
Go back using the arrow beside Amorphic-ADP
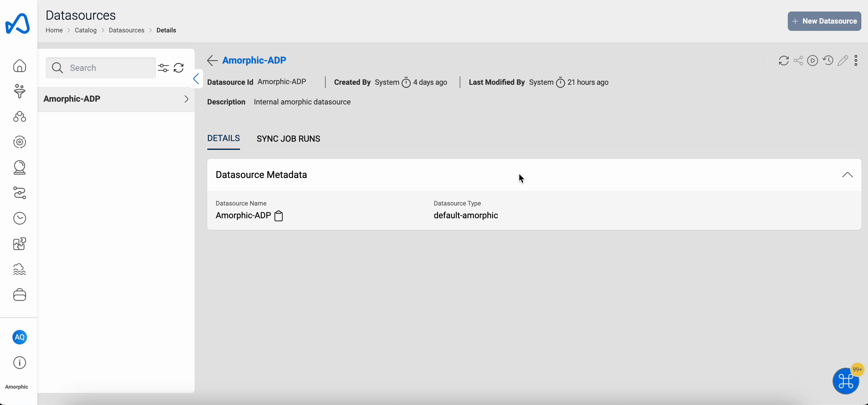[x=212, y=60]
